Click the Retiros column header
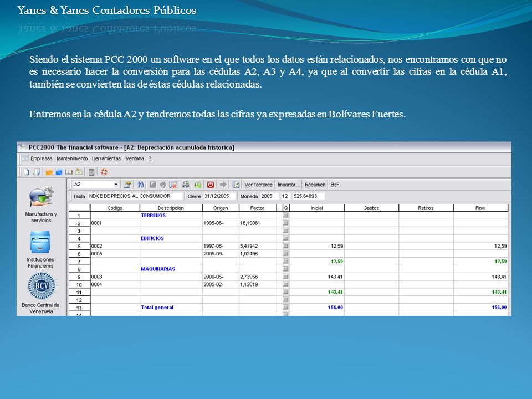Screen dimensions: 532x399 pyautogui.click(x=426, y=208)
